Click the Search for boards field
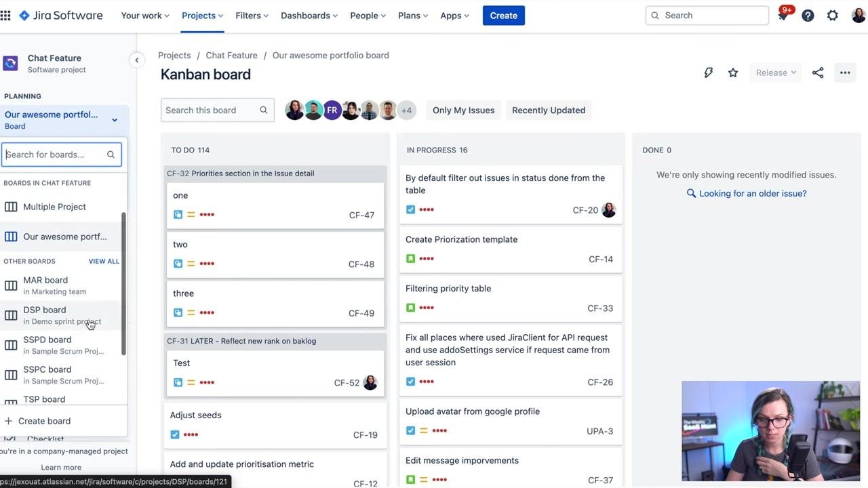868x488 pixels. coord(62,155)
